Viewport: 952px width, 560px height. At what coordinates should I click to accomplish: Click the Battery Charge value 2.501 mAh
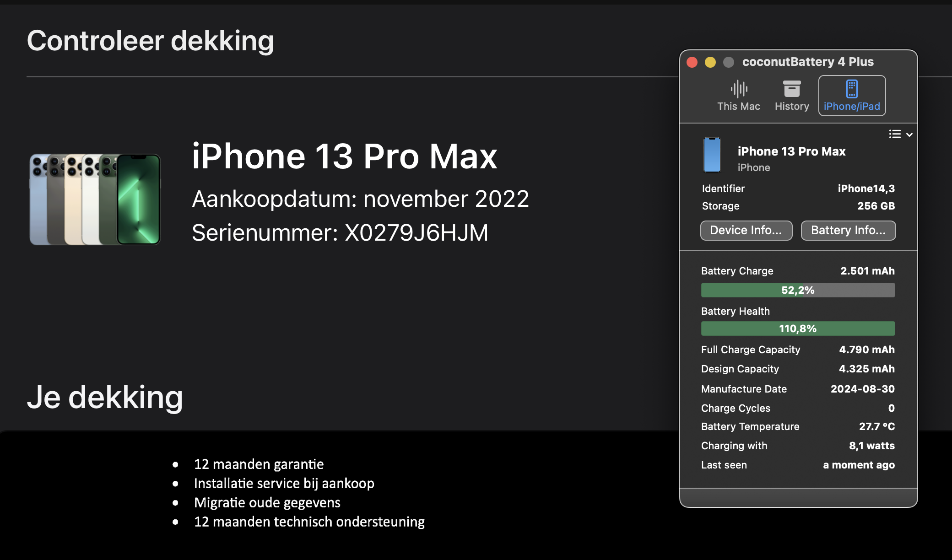[867, 271]
